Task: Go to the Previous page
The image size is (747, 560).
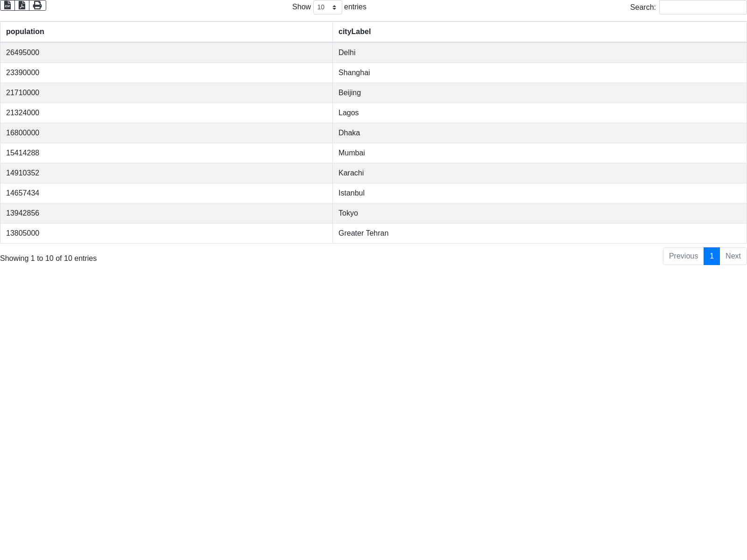Action: (683, 256)
